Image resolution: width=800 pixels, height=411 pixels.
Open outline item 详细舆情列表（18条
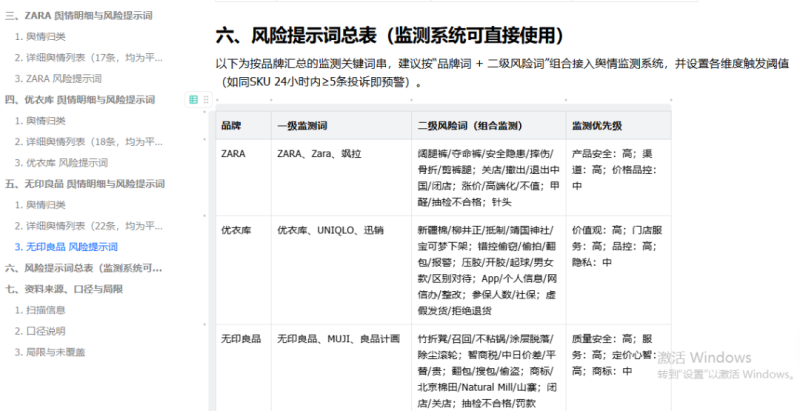click(89, 142)
